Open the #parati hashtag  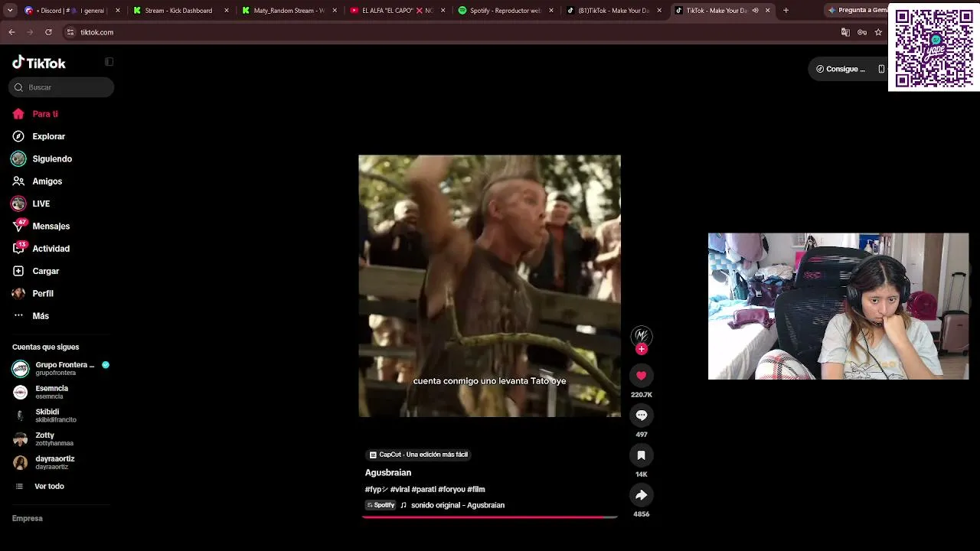point(424,490)
